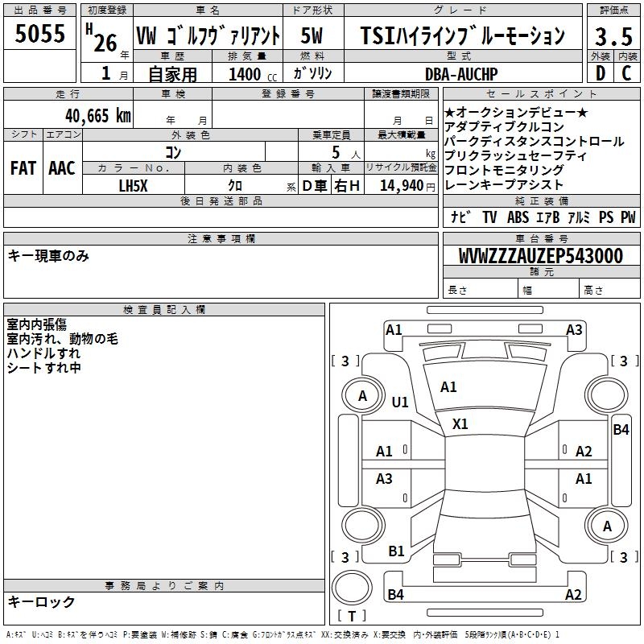
Task: Click A1 scratch mark on hood
Action: pos(448,387)
